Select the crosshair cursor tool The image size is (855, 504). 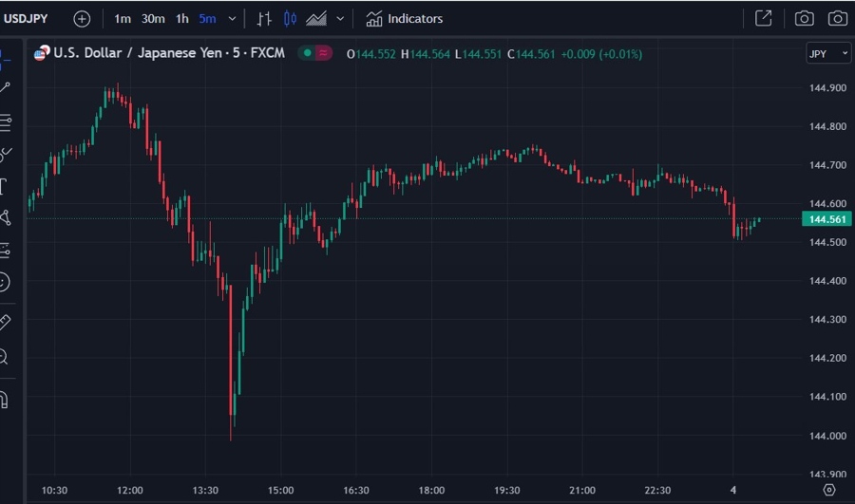(x=5, y=59)
